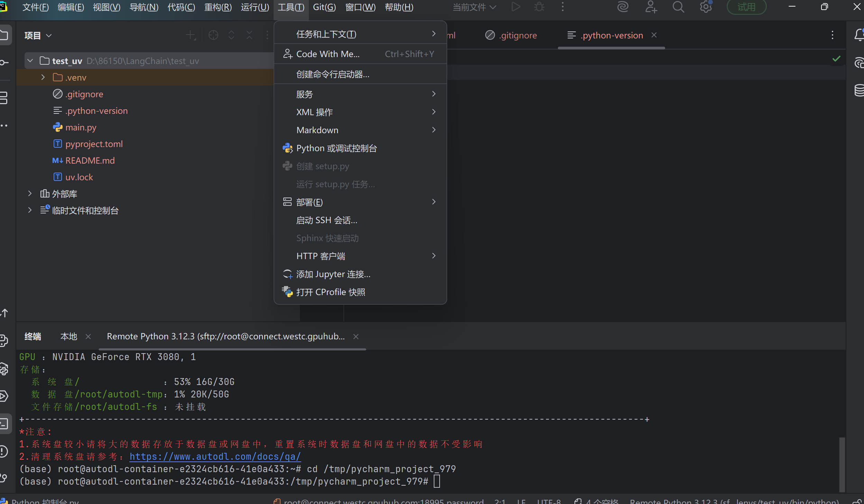Select 启动 SSH 会话 menu item

pyautogui.click(x=327, y=220)
